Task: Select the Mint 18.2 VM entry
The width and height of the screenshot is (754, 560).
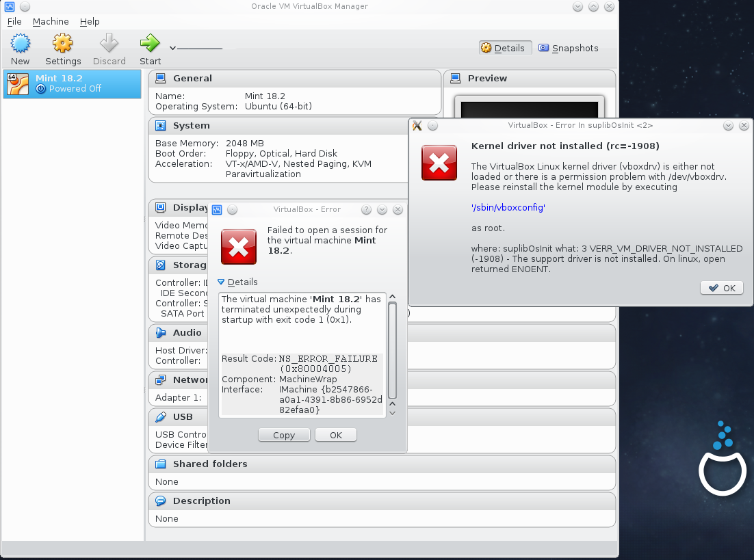Action: click(x=72, y=83)
